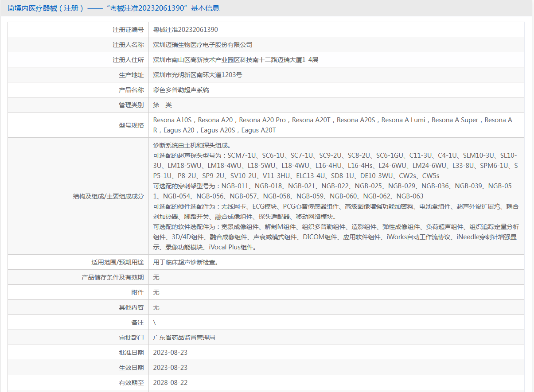
Task: Click the label 有效期至
Action: (x=132, y=383)
